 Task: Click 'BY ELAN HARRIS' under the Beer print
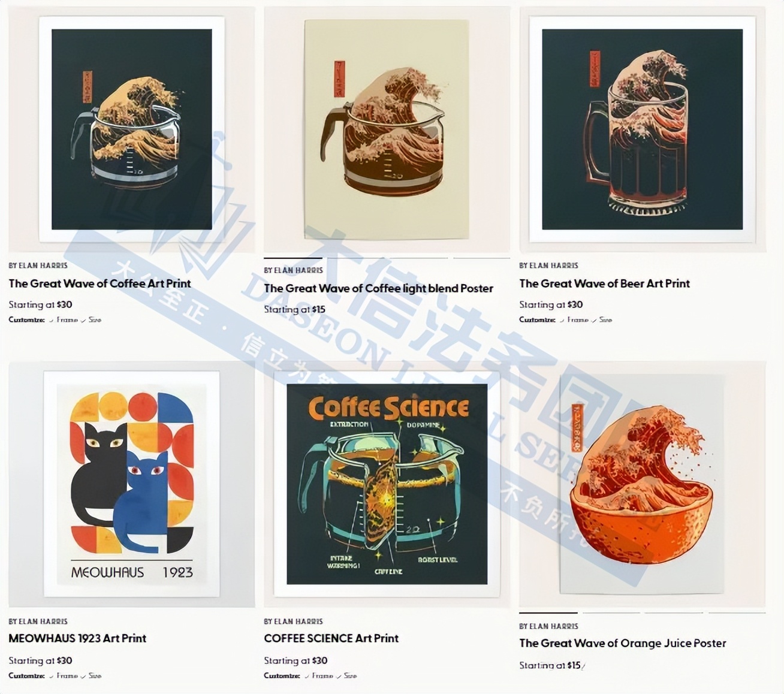[548, 265]
